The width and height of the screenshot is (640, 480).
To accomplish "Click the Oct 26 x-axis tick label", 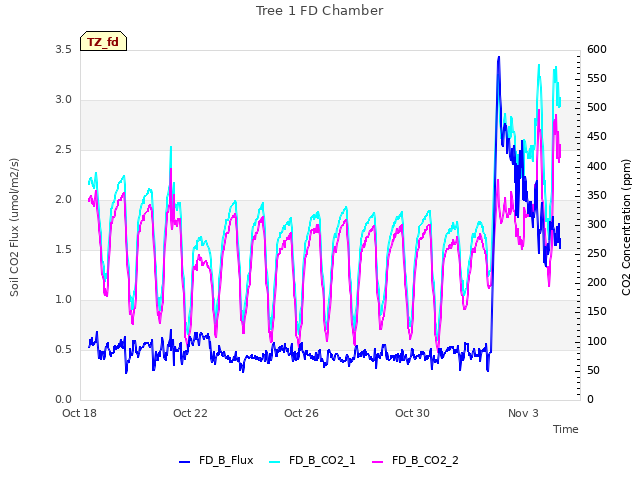I will 301,413.
